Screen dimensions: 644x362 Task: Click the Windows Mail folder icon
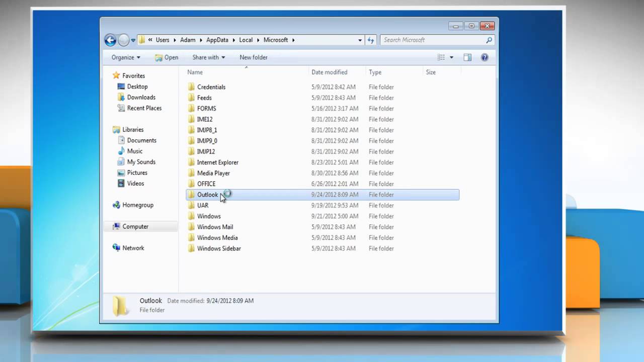[x=191, y=227]
